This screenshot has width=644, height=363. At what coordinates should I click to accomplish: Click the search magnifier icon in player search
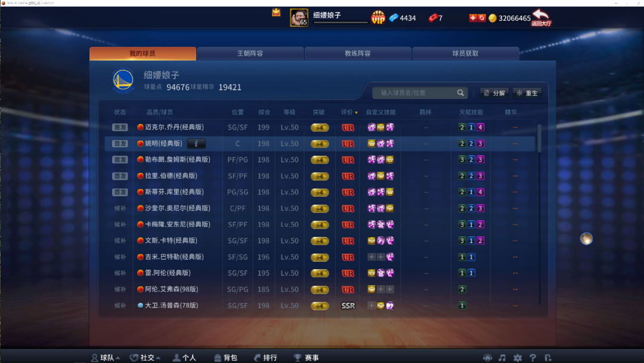(x=460, y=93)
